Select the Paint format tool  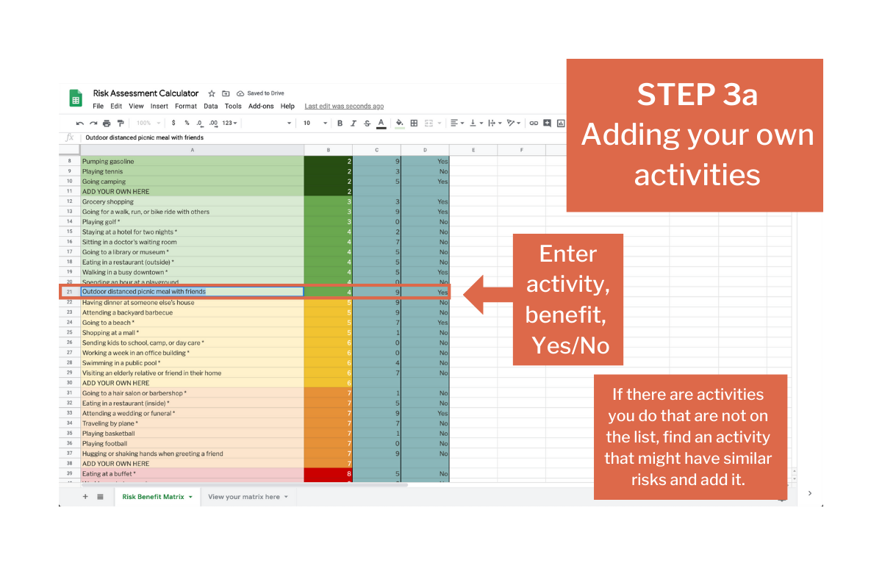[121, 123]
